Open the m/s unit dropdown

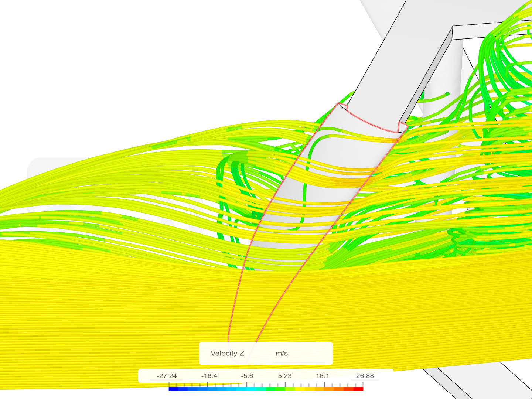click(x=299, y=354)
